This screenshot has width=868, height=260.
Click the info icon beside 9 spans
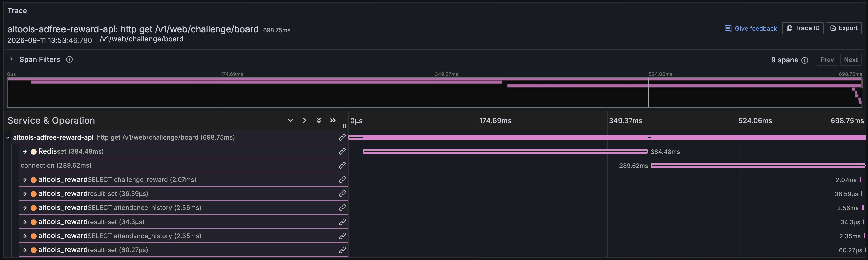(x=805, y=60)
